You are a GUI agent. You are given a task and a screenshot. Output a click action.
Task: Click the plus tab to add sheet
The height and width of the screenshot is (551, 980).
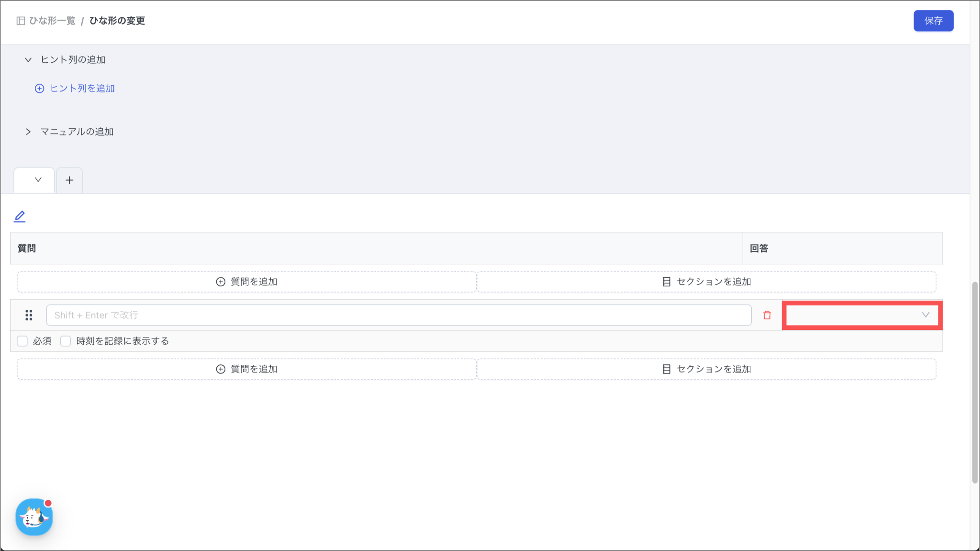click(69, 180)
